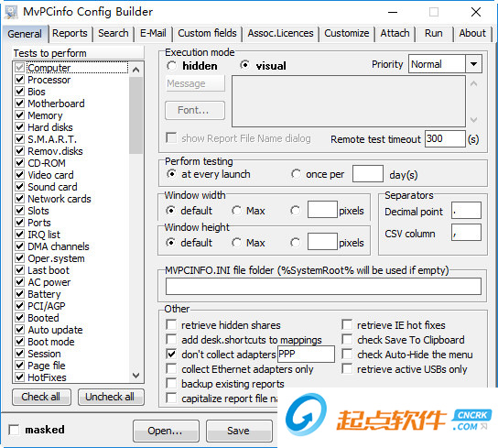Choose 'at every launch' testing option
498x448 pixels.
(171, 174)
